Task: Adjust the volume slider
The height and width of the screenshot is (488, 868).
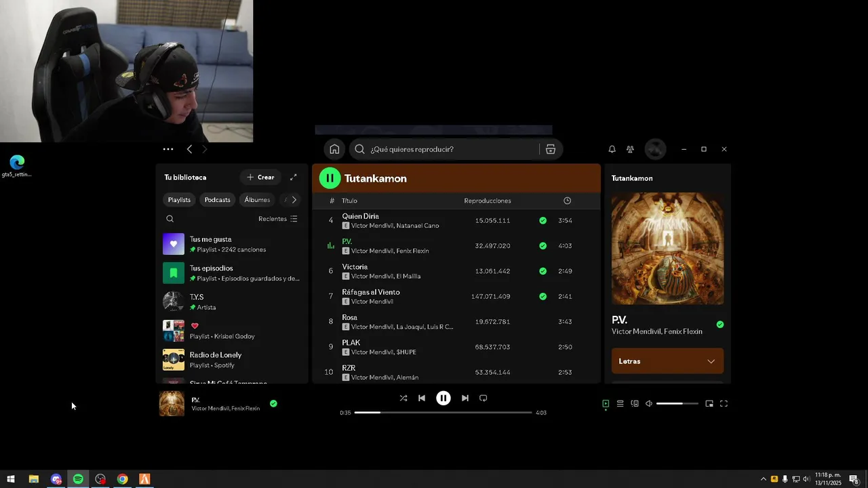Action: [x=677, y=403]
